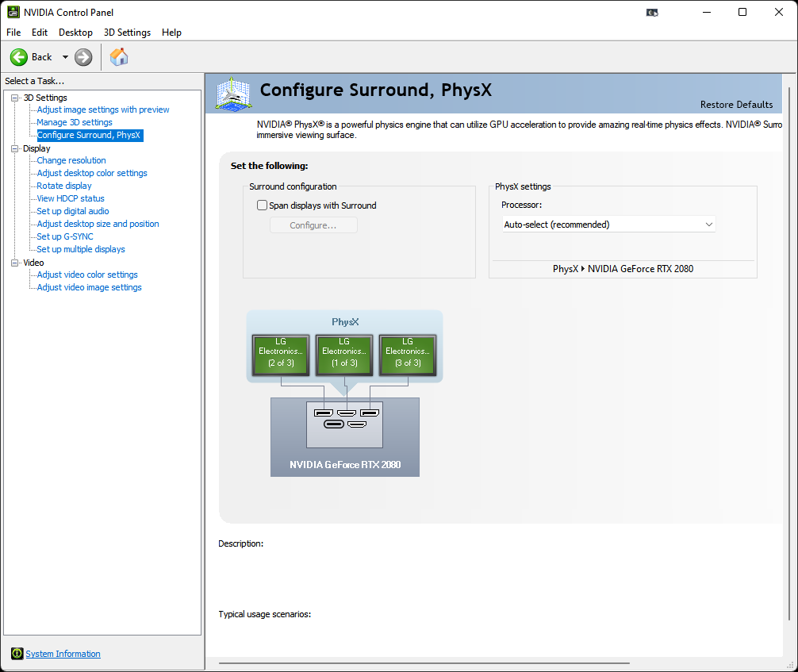Click the camera icon in the title bar
This screenshot has width=798, height=672.
(x=652, y=12)
